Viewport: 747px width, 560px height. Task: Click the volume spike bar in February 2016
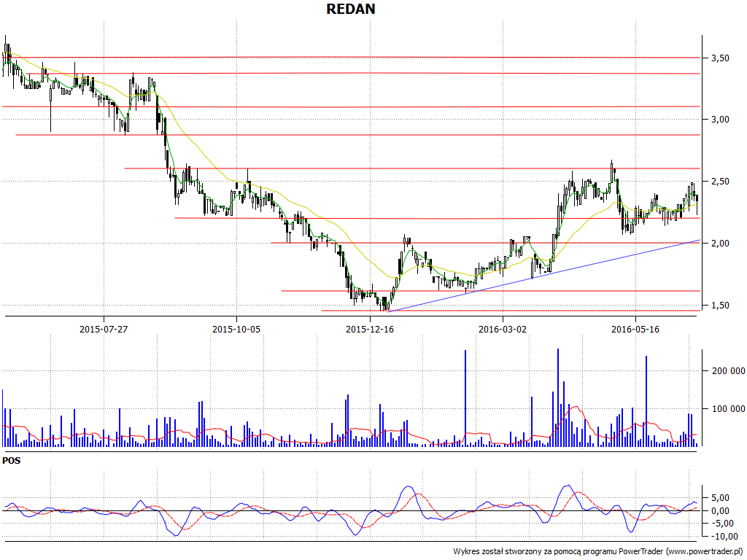pos(465,399)
